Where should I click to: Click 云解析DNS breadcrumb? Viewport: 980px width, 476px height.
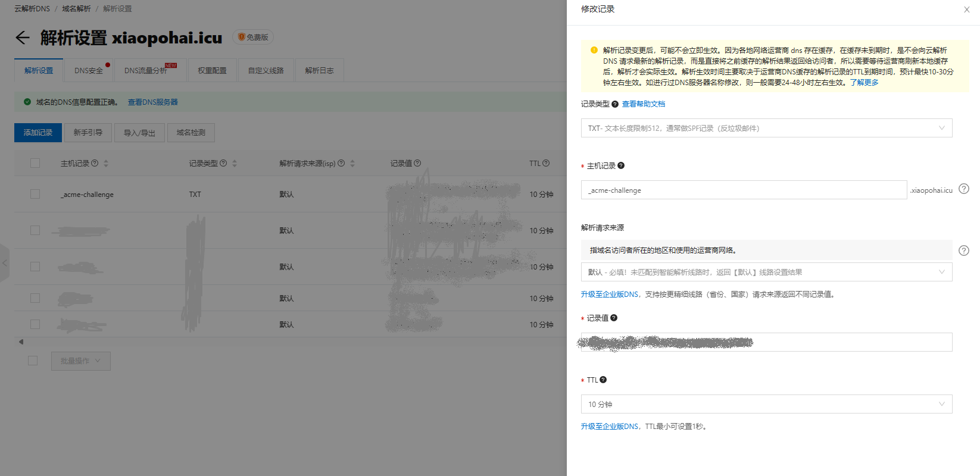pos(32,9)
